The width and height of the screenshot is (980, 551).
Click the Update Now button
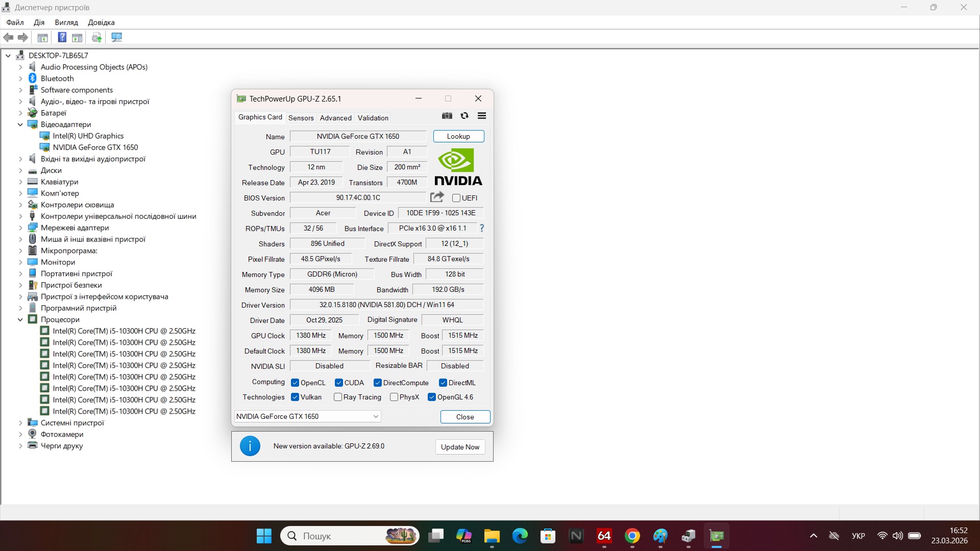point(460,447)
